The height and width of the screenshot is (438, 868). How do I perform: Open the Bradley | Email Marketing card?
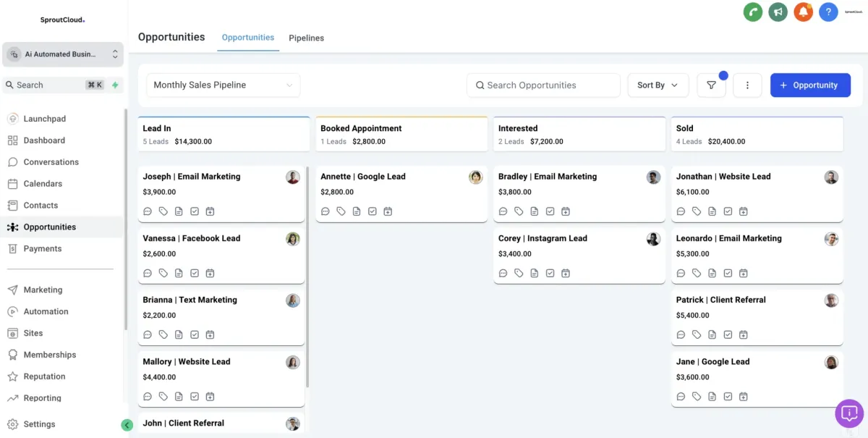click(579, 194)
